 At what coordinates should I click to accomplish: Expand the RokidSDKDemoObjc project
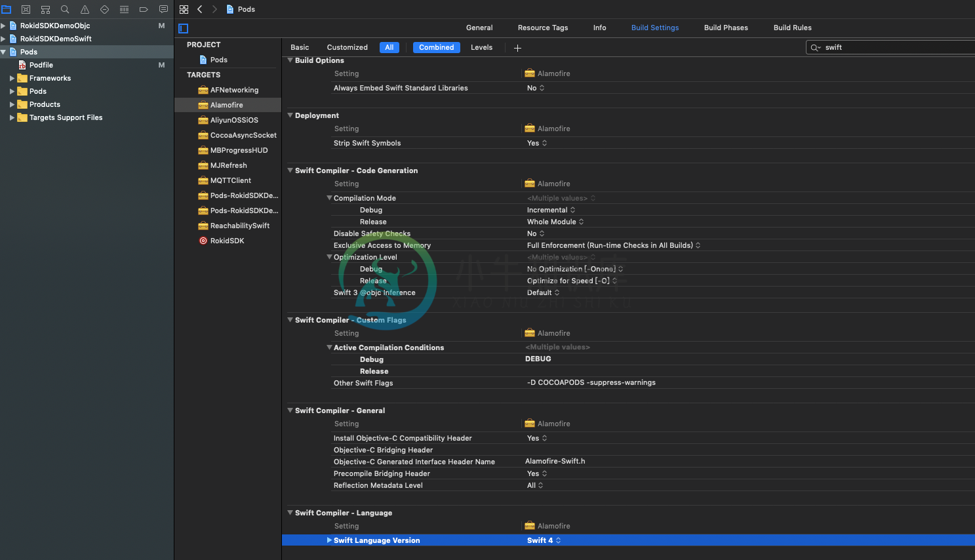coord(3,26)
